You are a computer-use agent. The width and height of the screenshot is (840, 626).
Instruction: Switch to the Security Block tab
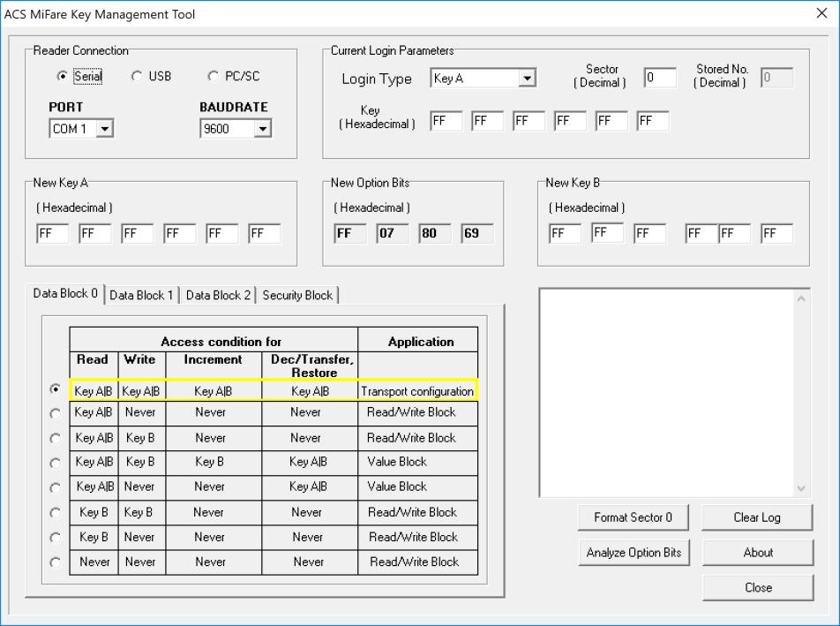(x=297, y=295)
